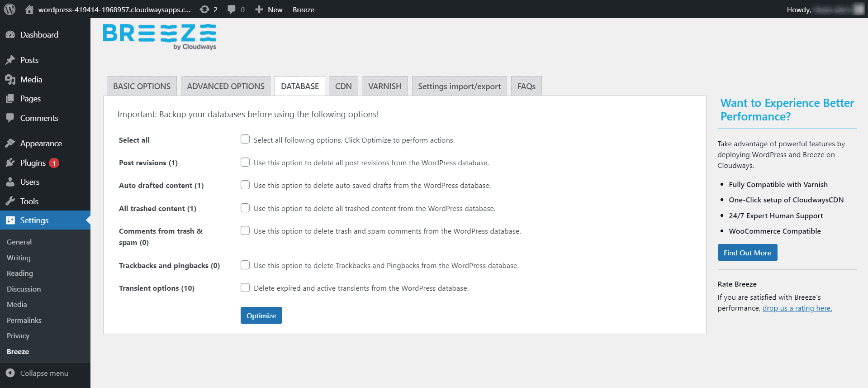Click the plus New content icon
This screenshot has height=388, width=868.
pyautogui.click(x=259, y=10)
